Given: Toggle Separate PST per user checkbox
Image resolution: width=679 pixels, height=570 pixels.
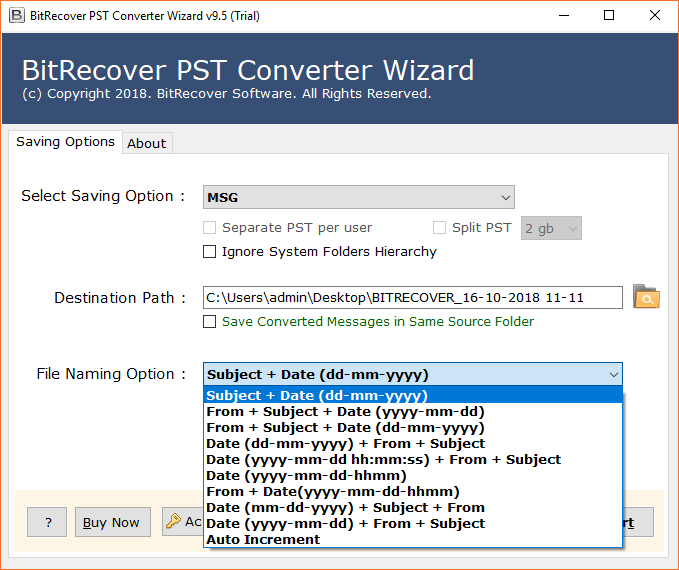Looking at the screenshot, I should [210, 228].
